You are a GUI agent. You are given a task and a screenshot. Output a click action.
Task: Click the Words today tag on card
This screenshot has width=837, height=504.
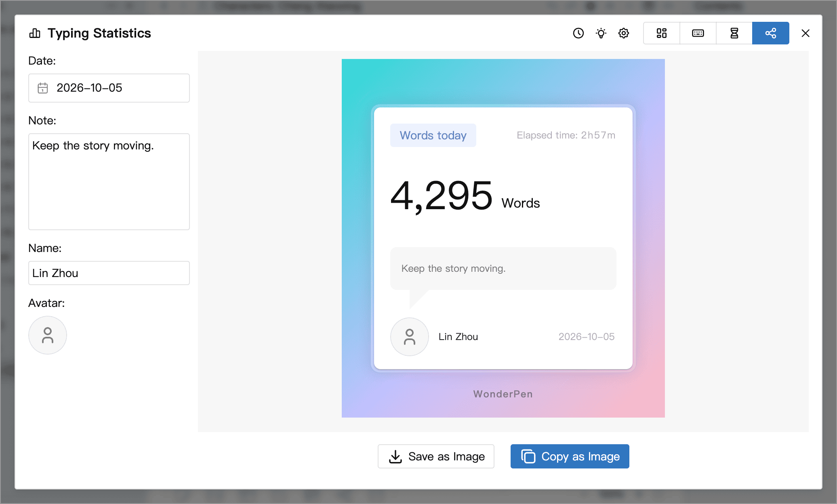coord(433,135)
